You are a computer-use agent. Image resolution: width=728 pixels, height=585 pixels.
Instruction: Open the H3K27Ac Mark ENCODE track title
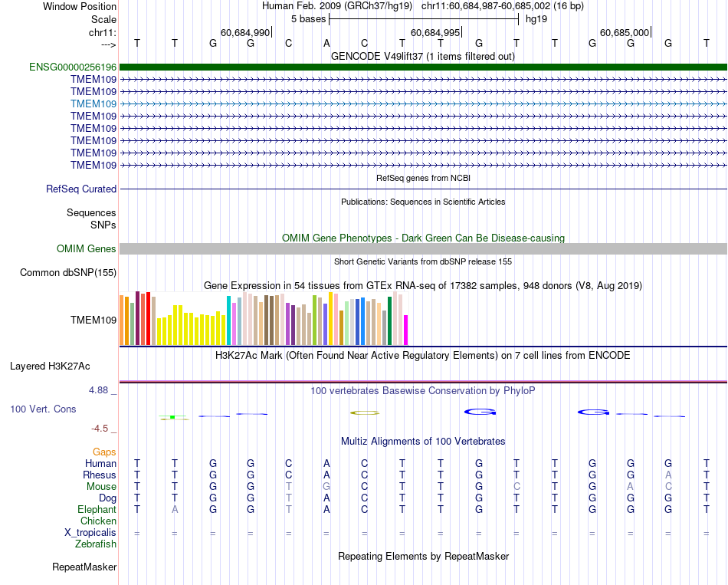click(423, 356)
